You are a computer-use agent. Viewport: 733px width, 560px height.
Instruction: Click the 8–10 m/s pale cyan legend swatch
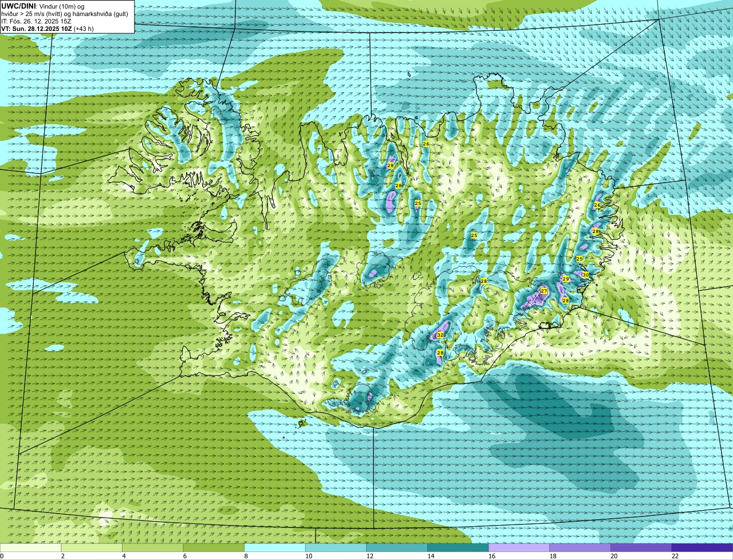pyautogui.click(x=275, y=547)
